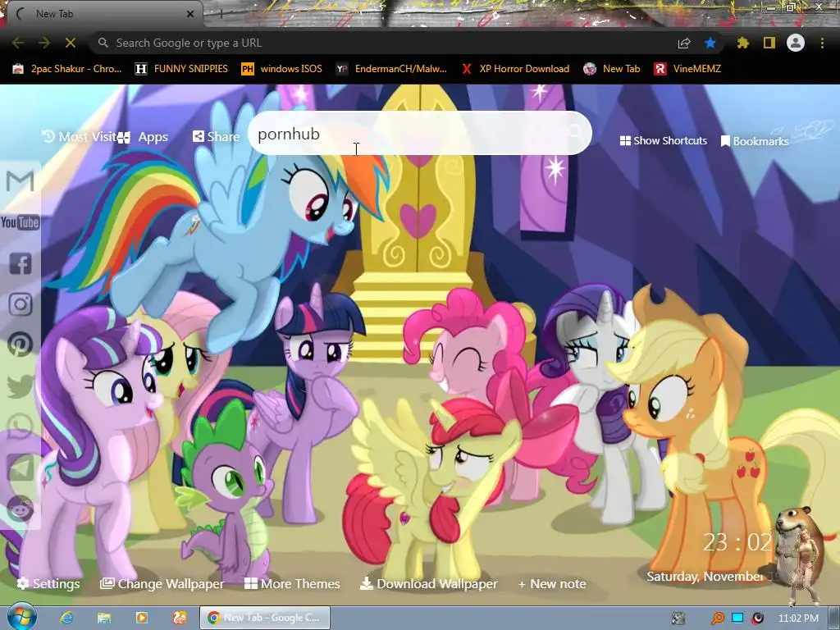The image size is (840, 630).
Task: Open the Reddit sidebar shortcut
Action: pyautogui.click(x=21, y=509)
